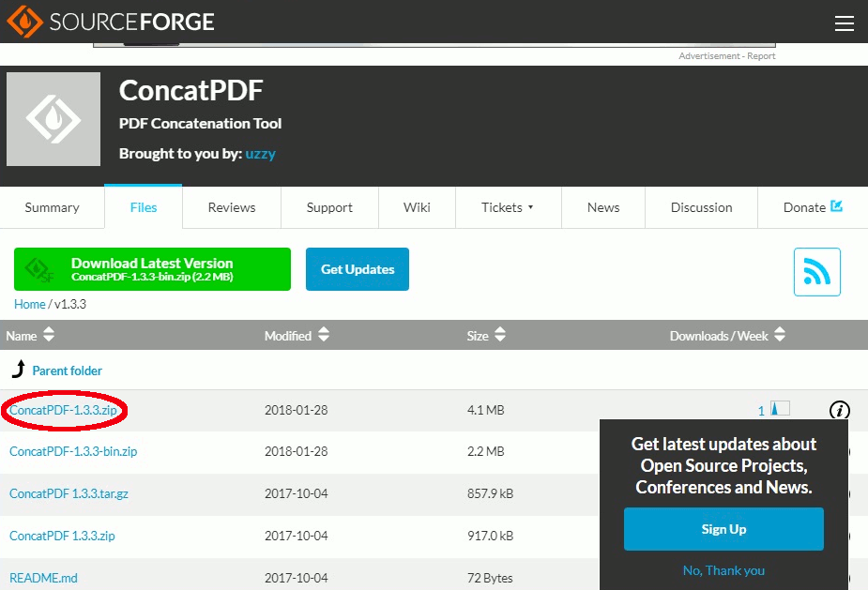Click the v1.3.3 breadcrumb text
868x590 pixels.
[x=70, y=304]
